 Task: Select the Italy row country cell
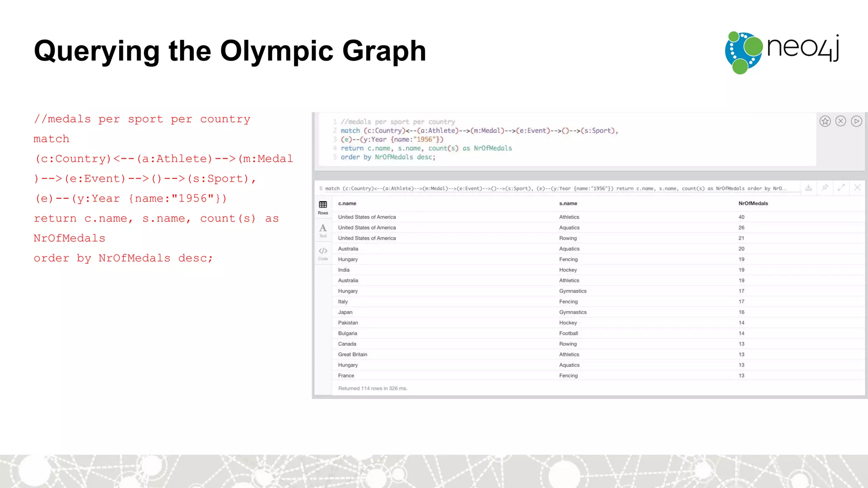coord(343,302)
